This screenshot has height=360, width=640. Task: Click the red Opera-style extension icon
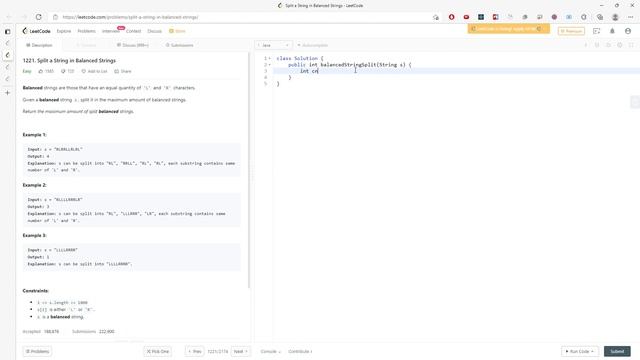pyautogui.click(x=451, y=17)
